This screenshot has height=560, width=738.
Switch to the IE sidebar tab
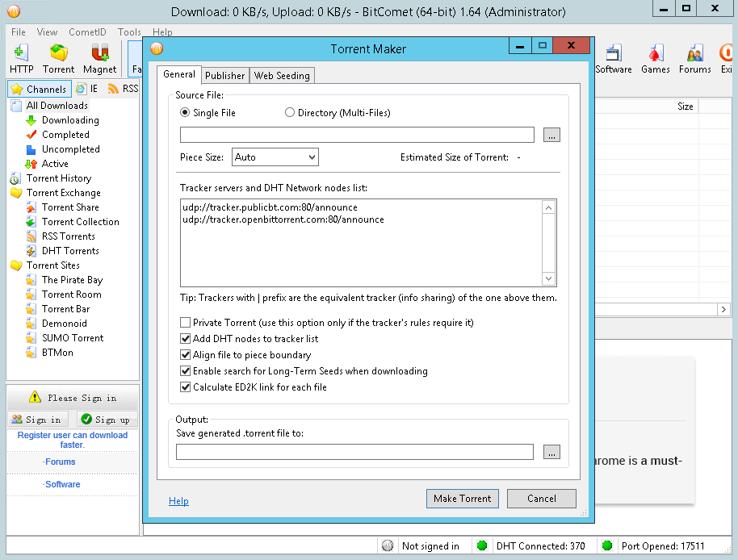click(x=87, y=89)
